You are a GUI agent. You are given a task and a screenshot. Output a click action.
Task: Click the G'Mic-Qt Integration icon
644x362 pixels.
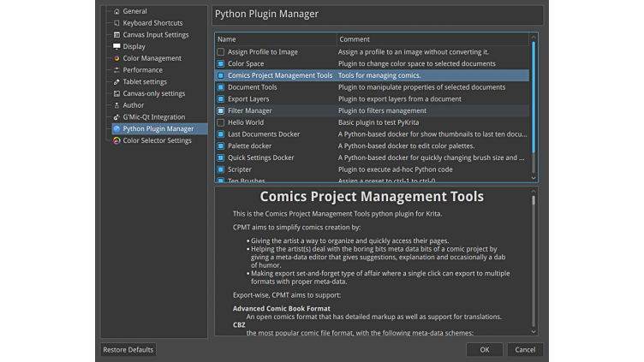click(x=116, y=117)
